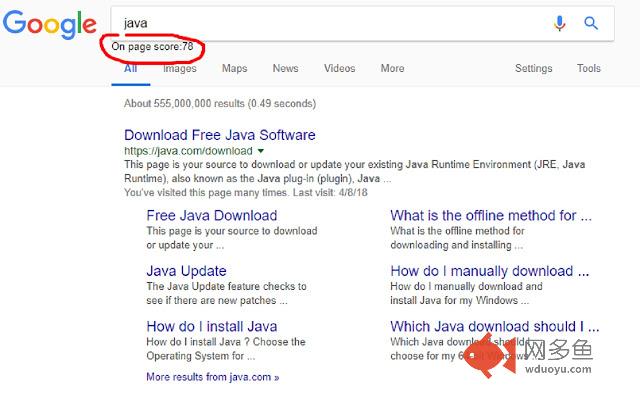
Task: Open How do I manually download link
Action: click(489, 271)
